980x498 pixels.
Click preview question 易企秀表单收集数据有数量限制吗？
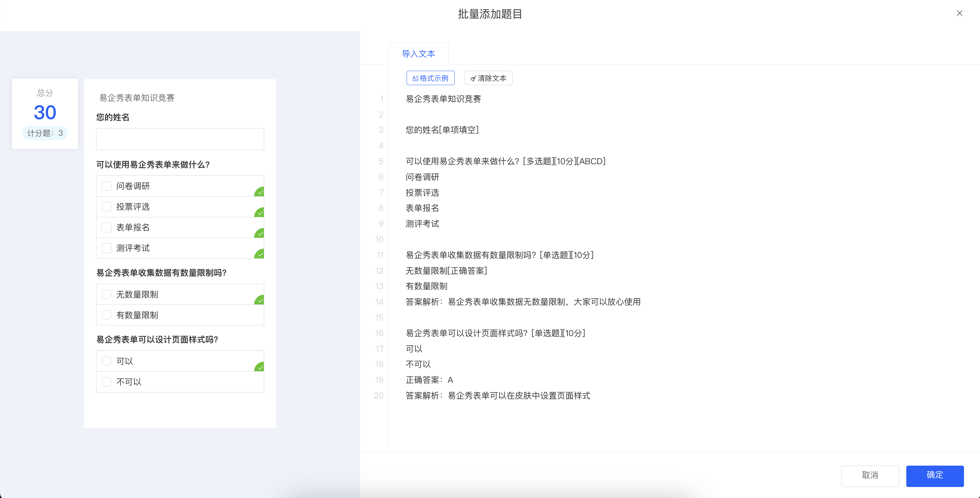[x=161, y=273]
